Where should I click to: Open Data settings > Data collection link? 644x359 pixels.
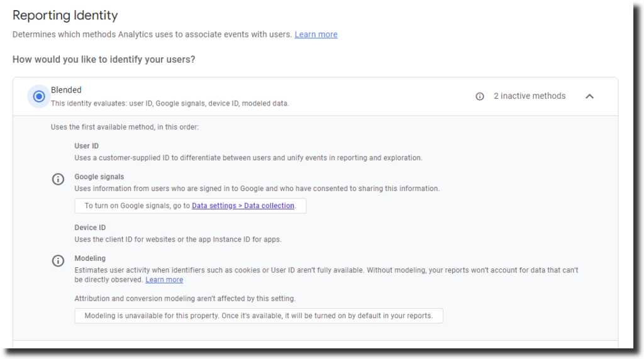tap(243, 206)
